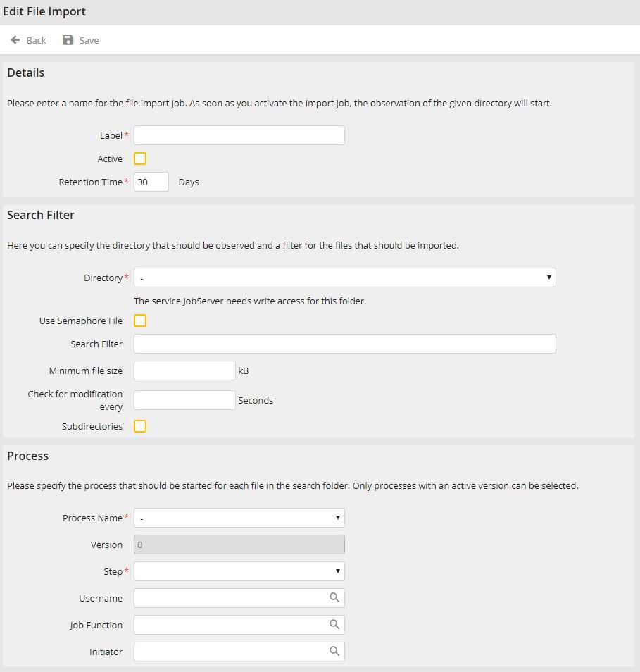Click the Username search magnifier icon
Viewport: 640px width, 672px height.
[x=334, y=597]
